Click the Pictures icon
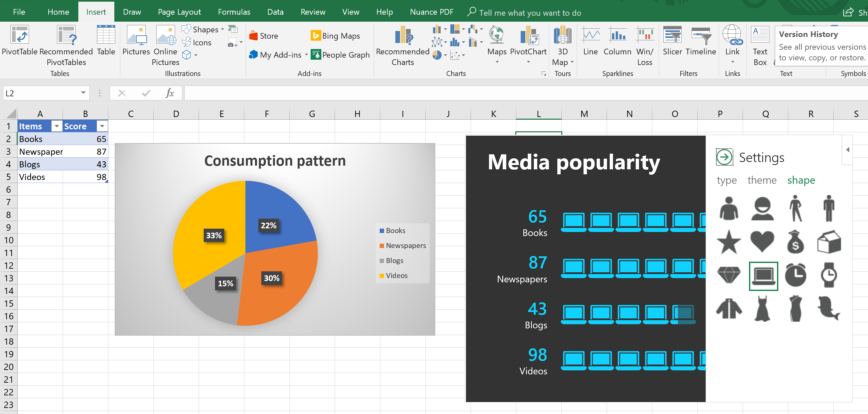This screenshot has width=868, height=414. pyautogui.click(x=136, y=40)
